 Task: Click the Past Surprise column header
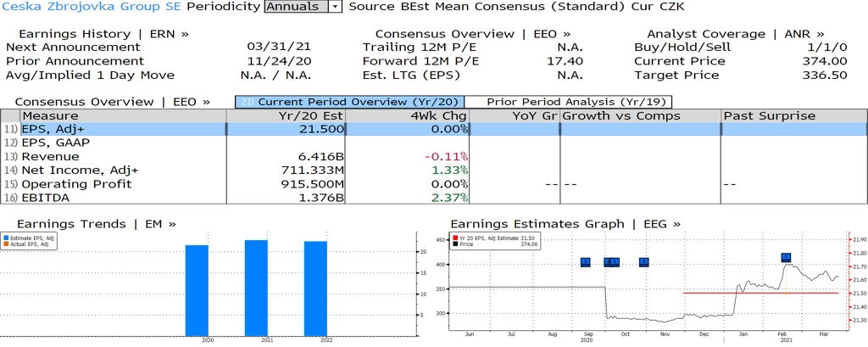tap(794, 115)
